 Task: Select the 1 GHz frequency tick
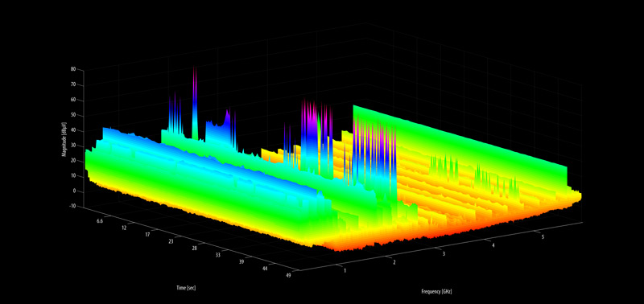pyautogui.click(x=345, y=270)
